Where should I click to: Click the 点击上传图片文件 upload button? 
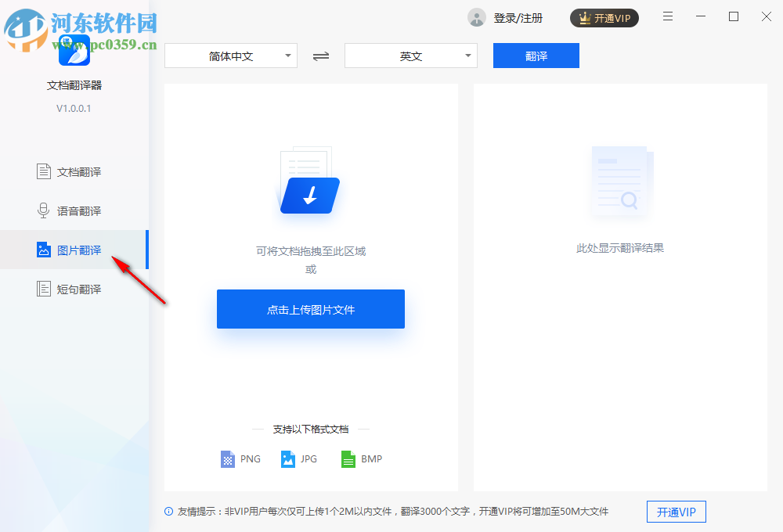(310, 309)
